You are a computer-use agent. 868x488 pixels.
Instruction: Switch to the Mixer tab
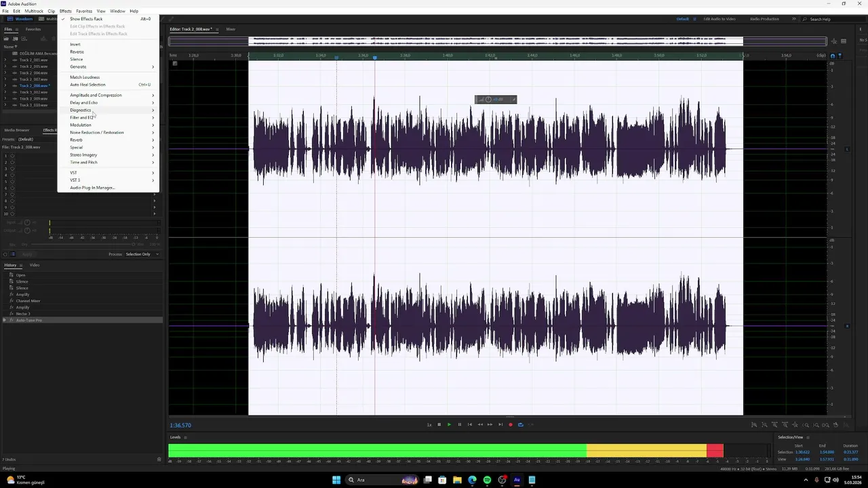click(231, 29)
